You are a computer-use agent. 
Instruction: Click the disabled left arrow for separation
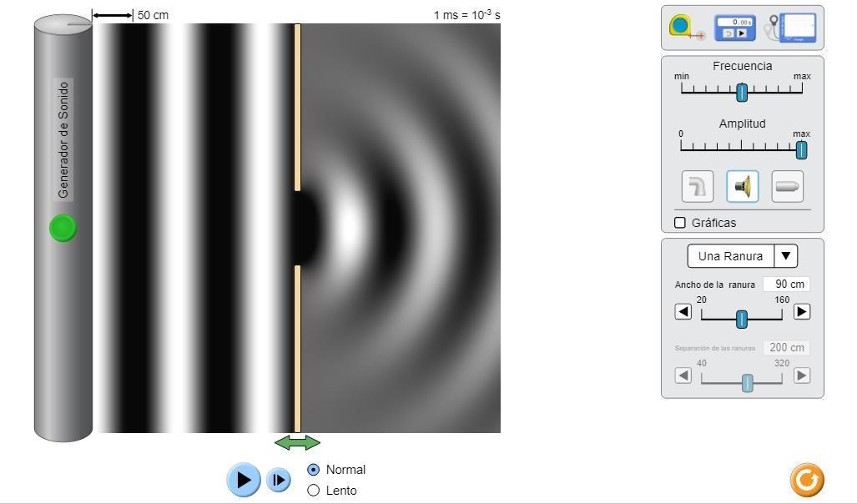pos(683,375)
